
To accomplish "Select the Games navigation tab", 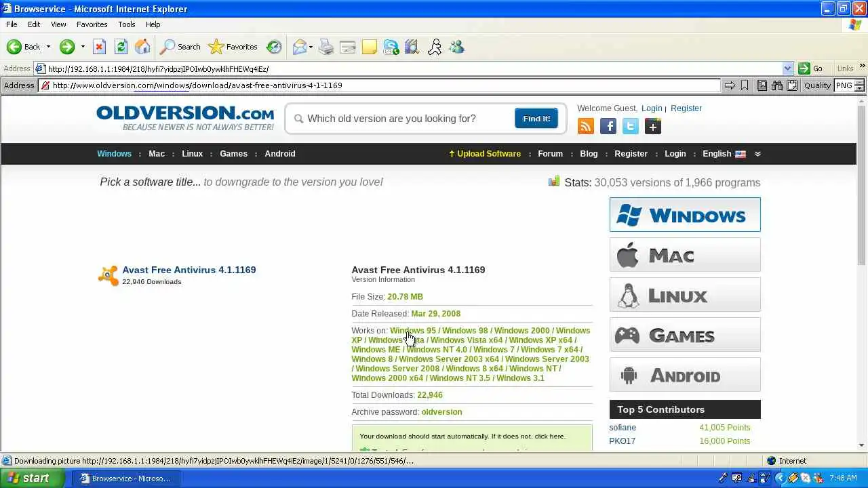I will 233,154.
